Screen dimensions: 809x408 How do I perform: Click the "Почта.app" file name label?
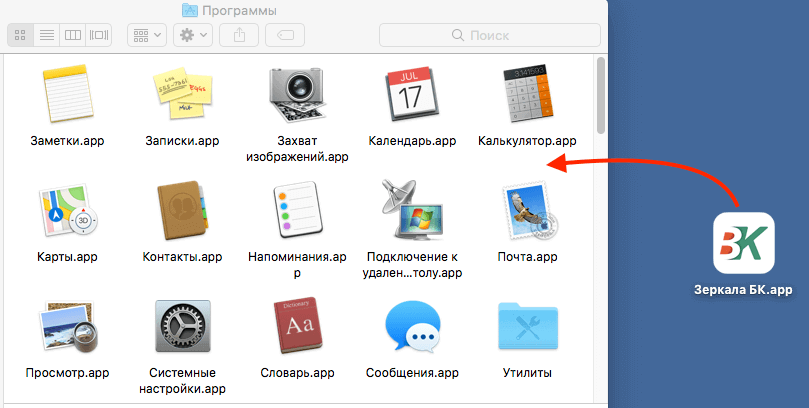(527, 257)
